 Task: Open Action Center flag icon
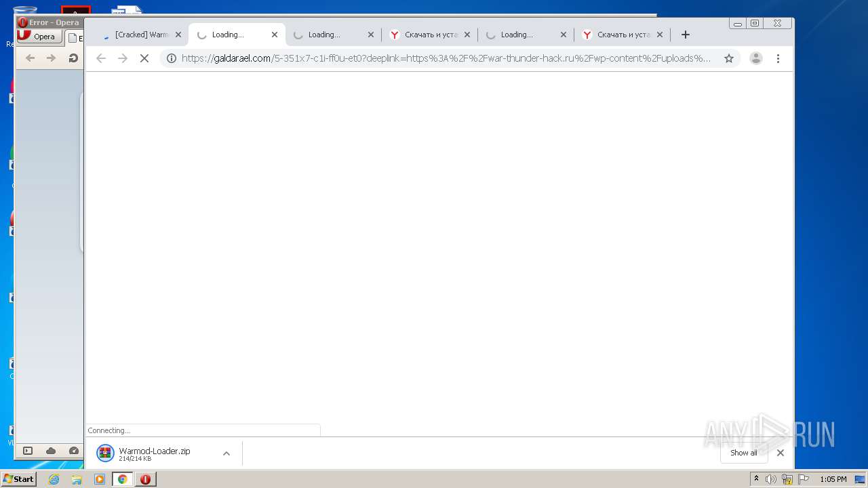(804, 479)
